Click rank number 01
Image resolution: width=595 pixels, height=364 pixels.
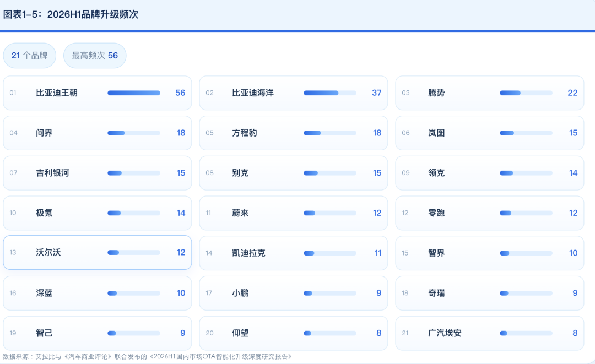point(13,93)
